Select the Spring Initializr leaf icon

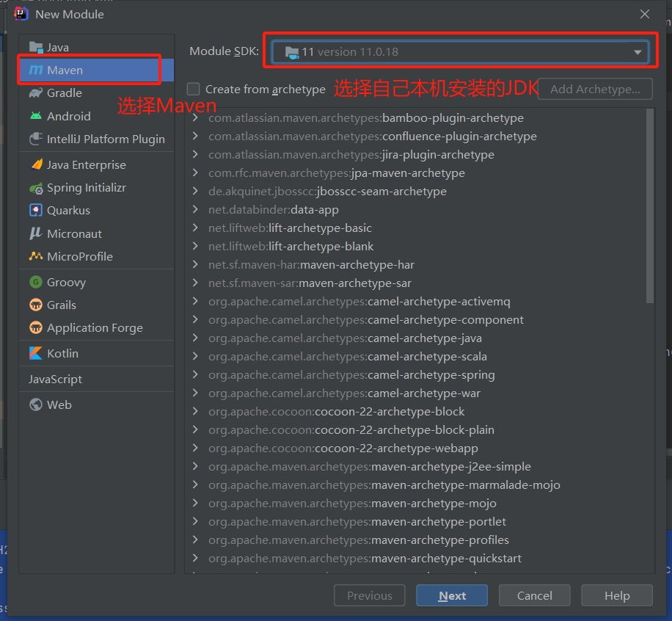click(x=36, y=188)
